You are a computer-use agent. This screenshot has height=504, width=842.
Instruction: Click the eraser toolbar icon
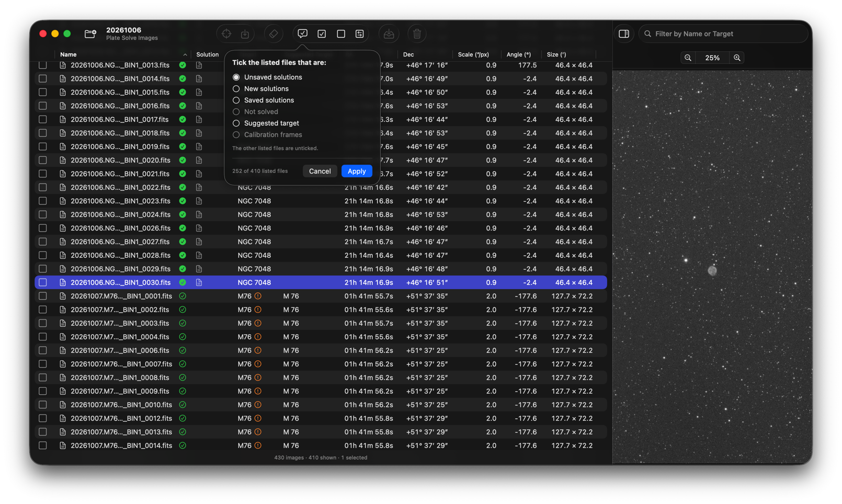pyautogui.click(x=274, y=34)
